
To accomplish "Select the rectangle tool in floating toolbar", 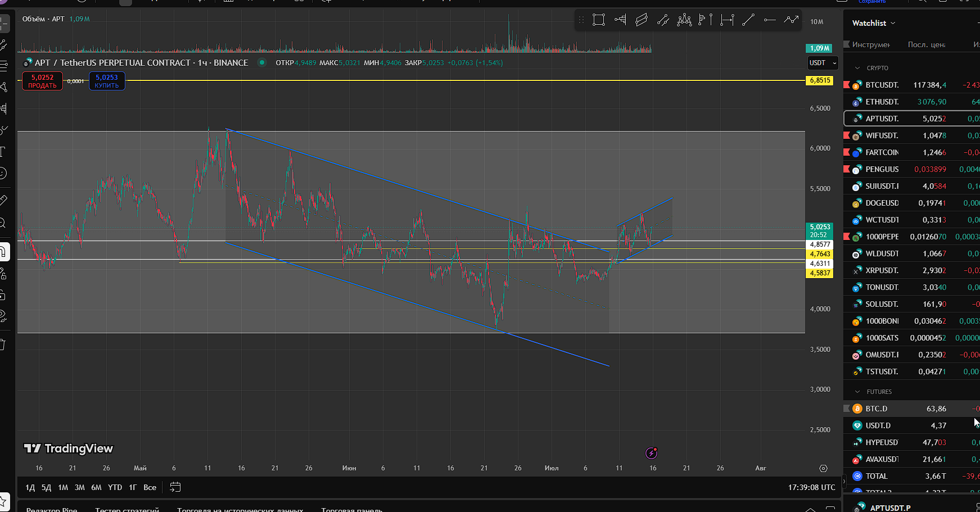I will (599, 20).
